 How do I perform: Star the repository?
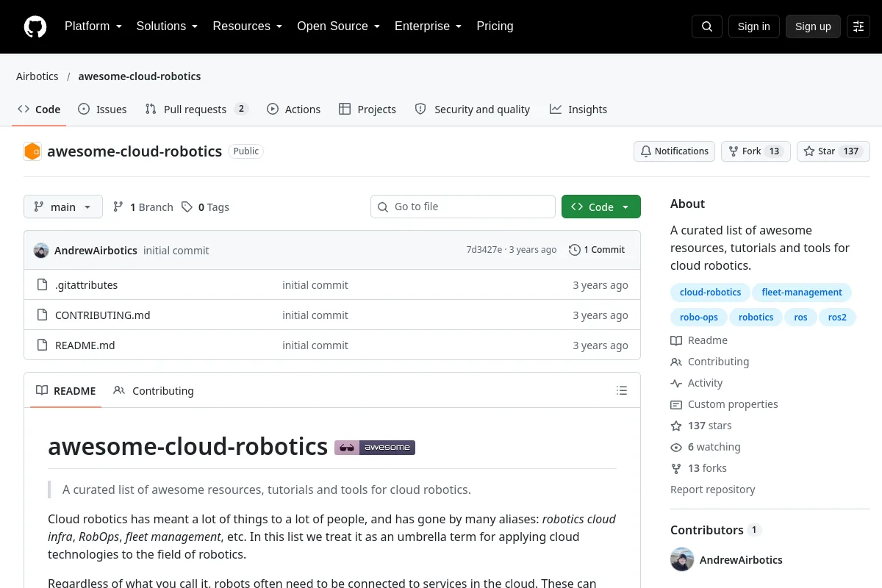[x=833, y=151]
